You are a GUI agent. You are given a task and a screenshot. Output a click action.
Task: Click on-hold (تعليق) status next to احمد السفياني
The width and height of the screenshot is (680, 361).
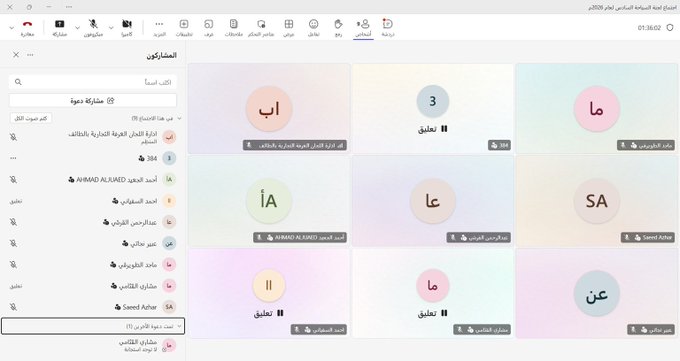coord(16,201)
